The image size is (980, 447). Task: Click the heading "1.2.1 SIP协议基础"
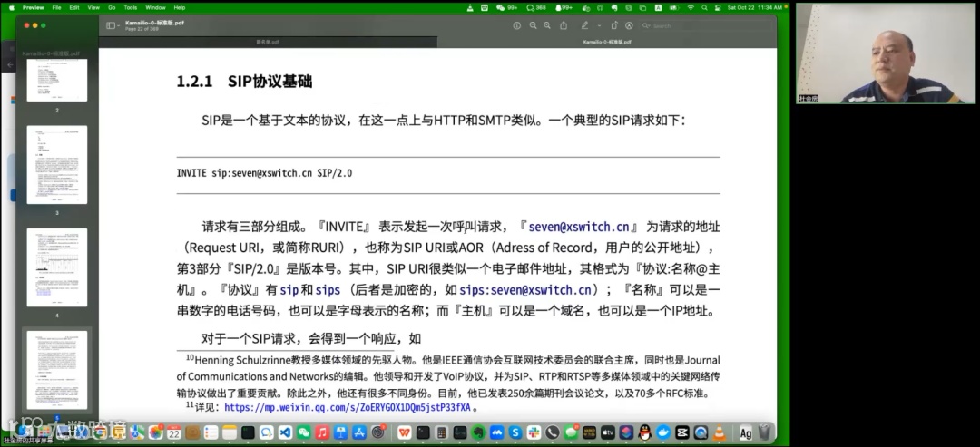click(x=244, y=82)
